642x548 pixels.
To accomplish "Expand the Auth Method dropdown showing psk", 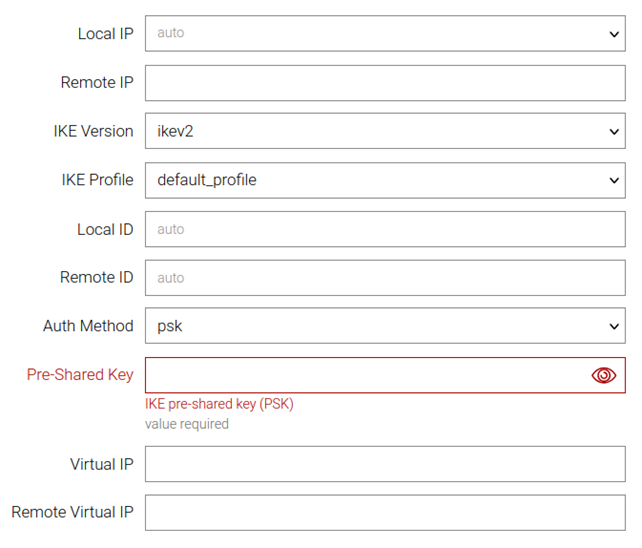I will point(385,326).
